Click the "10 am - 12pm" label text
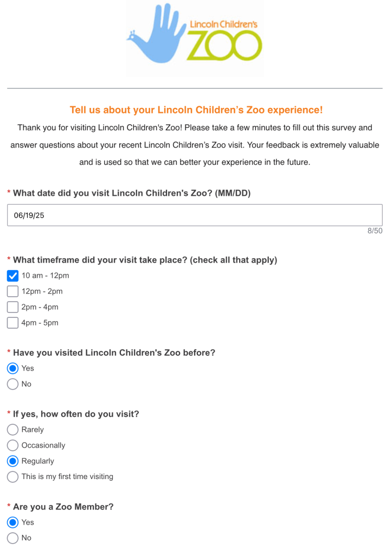The width and height of the screenshot is (392, 555). [x=45, y=276]
